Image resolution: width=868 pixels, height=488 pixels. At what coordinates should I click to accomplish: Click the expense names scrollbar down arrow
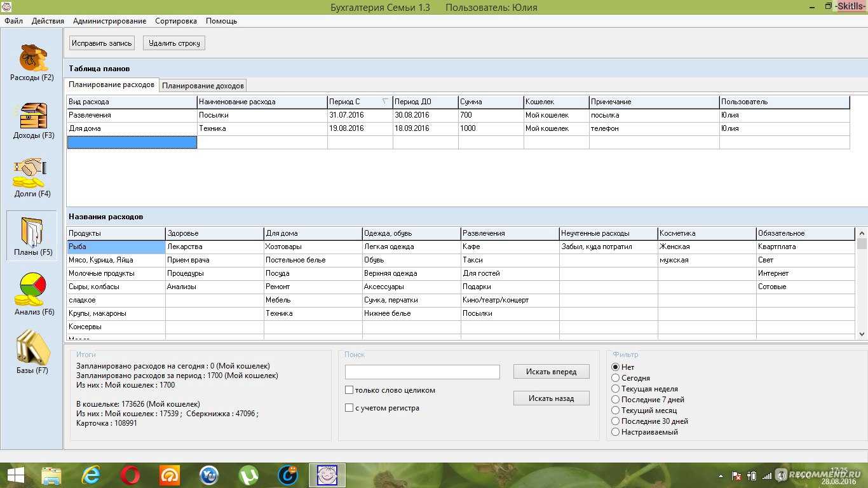tap(862, 334)
